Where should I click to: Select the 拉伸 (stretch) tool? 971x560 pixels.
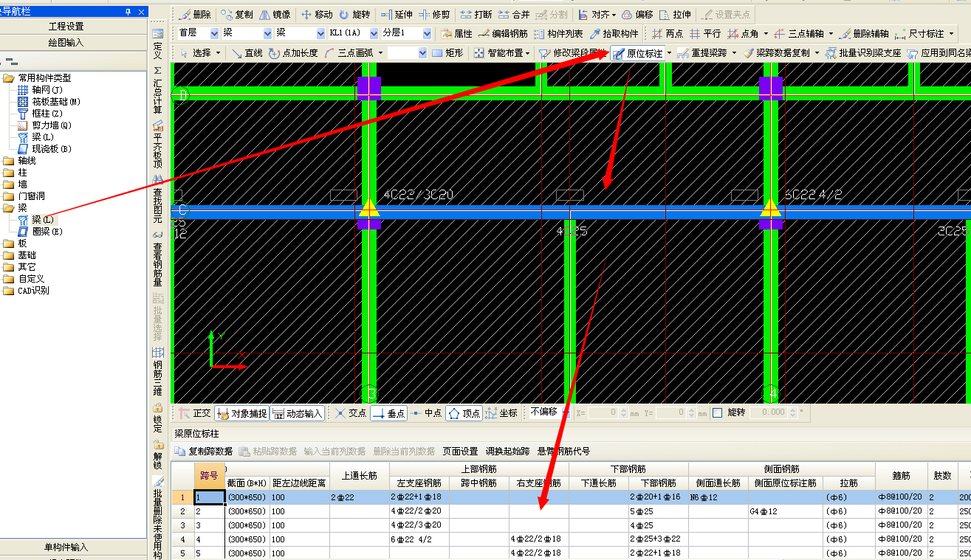coord(674,15)
